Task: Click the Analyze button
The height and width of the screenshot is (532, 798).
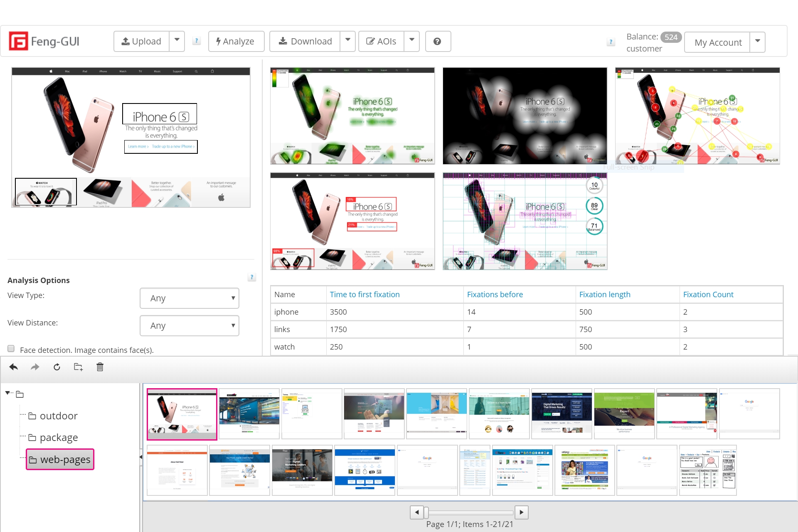Action: (x=236, y=42)
